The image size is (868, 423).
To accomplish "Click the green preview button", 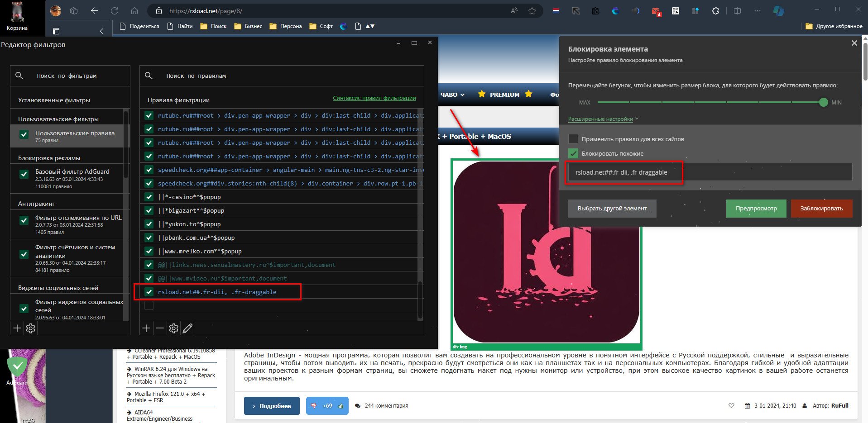I will tap(756, 209).
